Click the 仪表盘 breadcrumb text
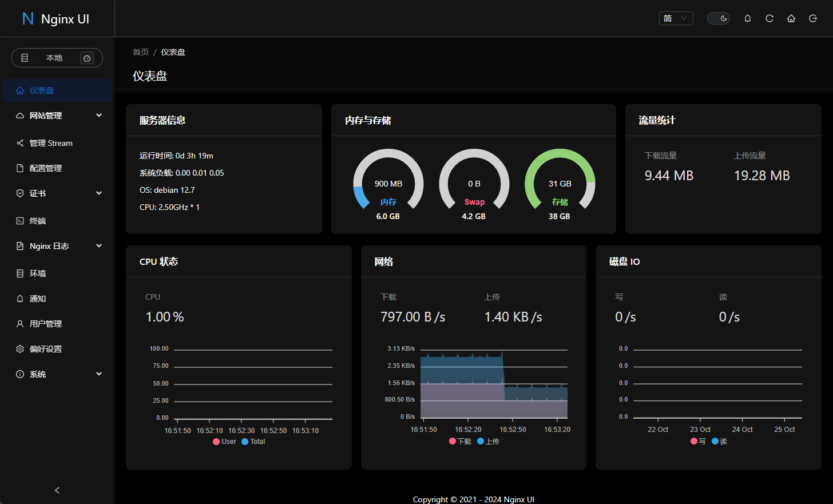This screenshot has width=833, height=504. pos(173,52)
